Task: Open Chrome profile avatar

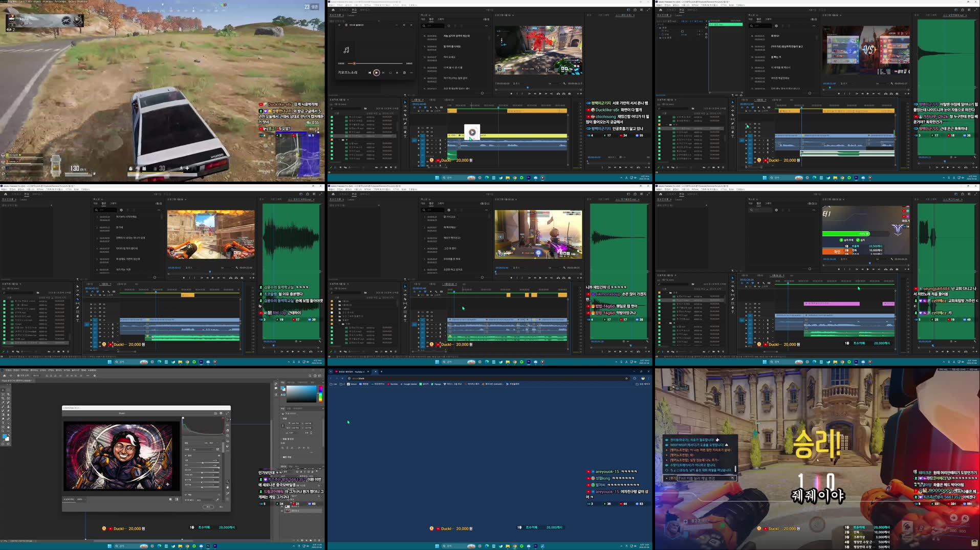Action: [x=643, y=379]
